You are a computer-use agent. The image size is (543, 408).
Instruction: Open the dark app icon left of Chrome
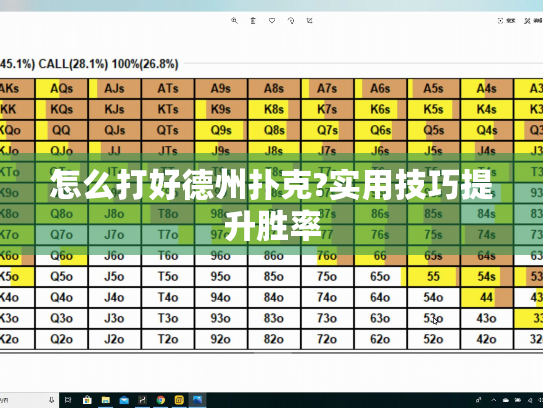142,400
